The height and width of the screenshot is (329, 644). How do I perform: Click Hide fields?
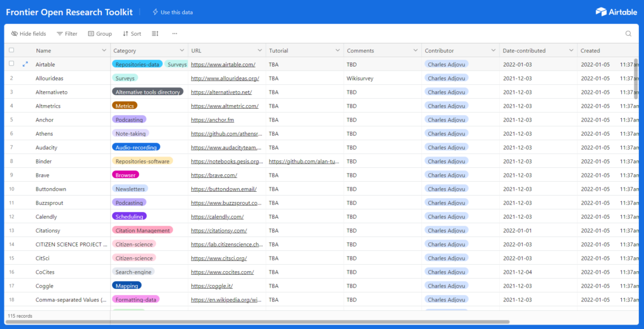[29, 34]
